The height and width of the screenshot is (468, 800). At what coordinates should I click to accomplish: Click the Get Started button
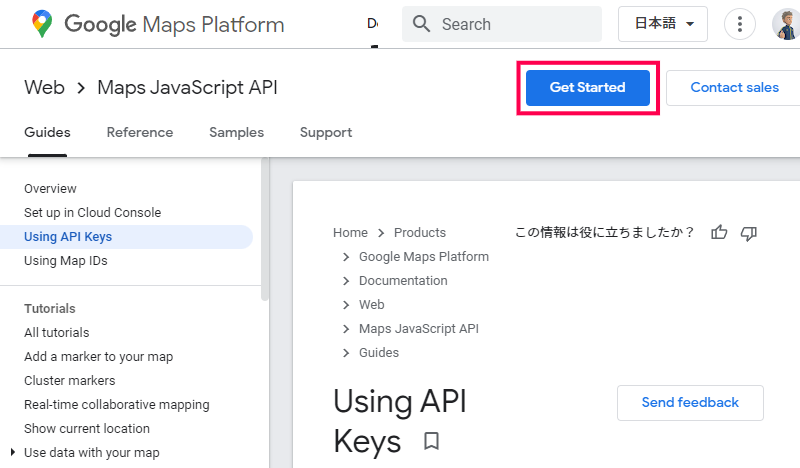click(588, 88)
